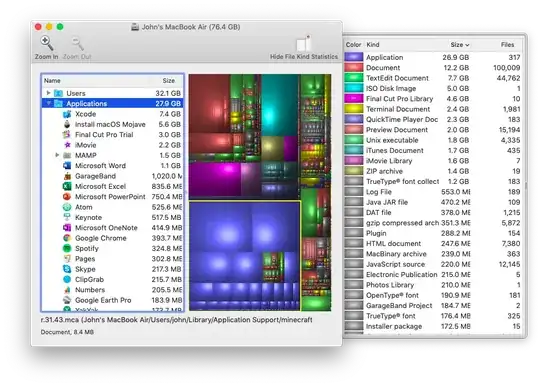Image resolution: width=540 pixels, height=387 pixels.
Task: Select the Pages app icon
Action: (67, 259)
